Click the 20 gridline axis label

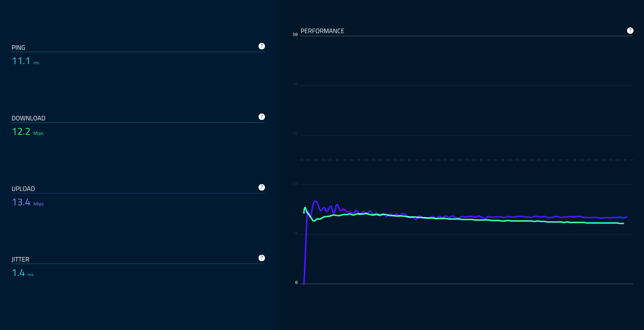click(x=295, y=183)
